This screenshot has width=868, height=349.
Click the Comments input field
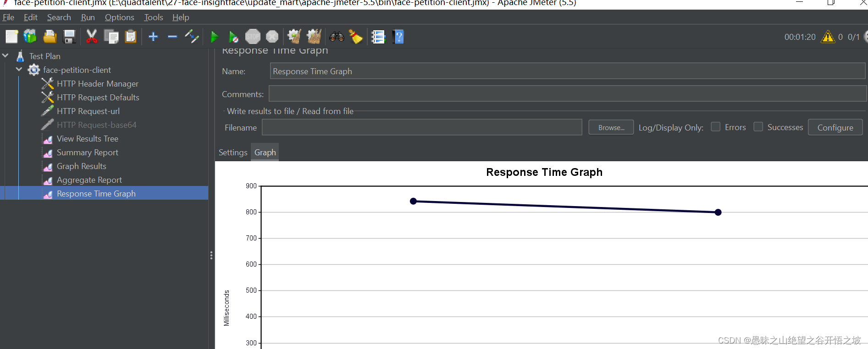click(568, 94)
